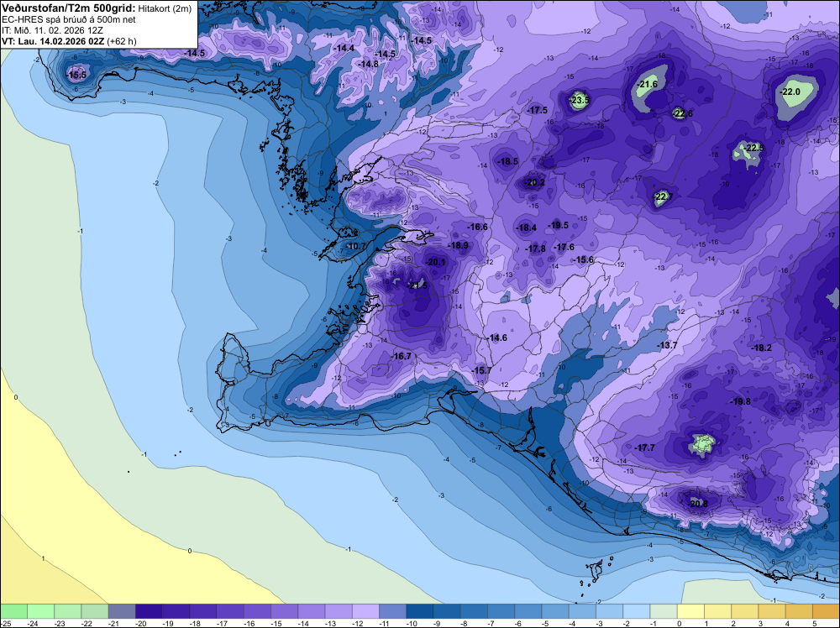Screen dimensions: 840x628
Task: Select pale green legend swatch between -1 and 0
Action: pyautogui.click(x=664, y=611)
